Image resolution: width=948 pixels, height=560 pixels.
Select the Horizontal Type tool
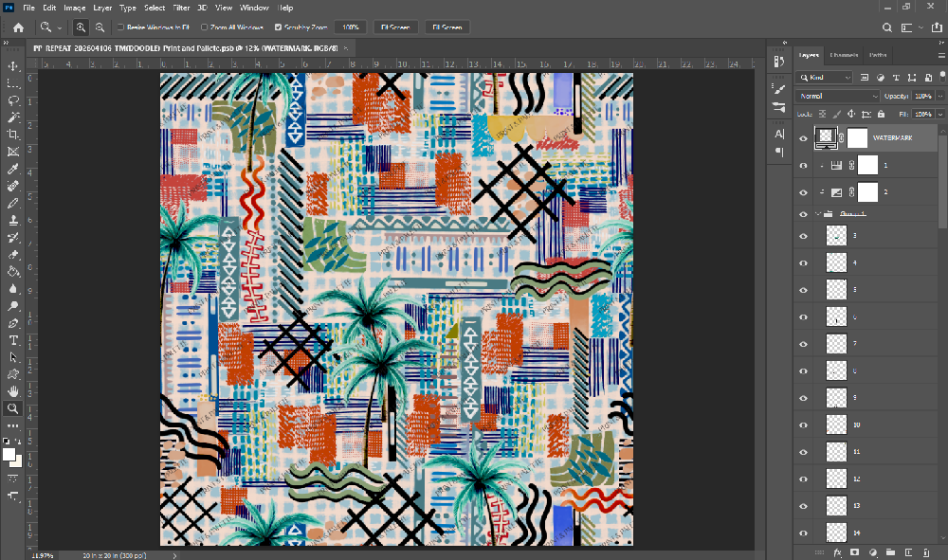12,340
